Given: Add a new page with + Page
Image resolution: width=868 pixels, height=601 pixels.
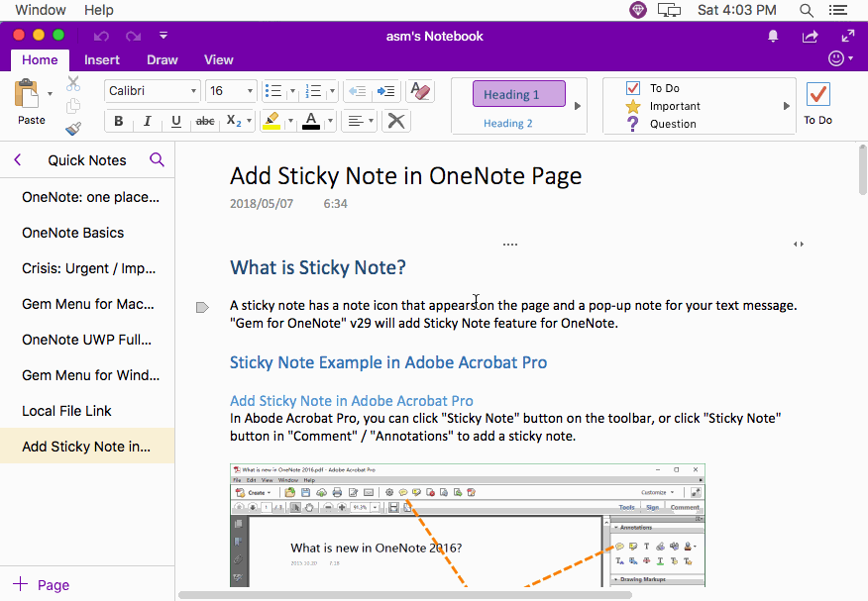Looking at the screenshot, I should 44,585.
